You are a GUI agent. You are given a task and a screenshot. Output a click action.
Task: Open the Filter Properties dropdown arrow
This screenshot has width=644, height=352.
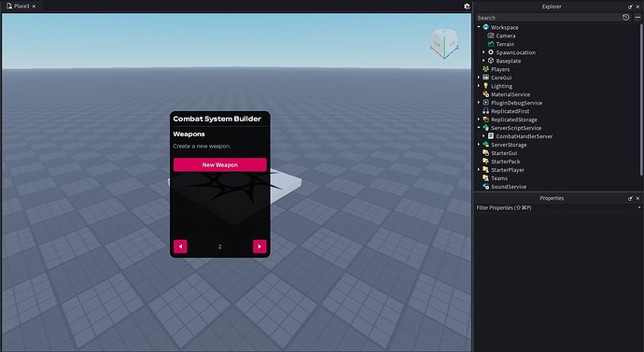point(639,208)
